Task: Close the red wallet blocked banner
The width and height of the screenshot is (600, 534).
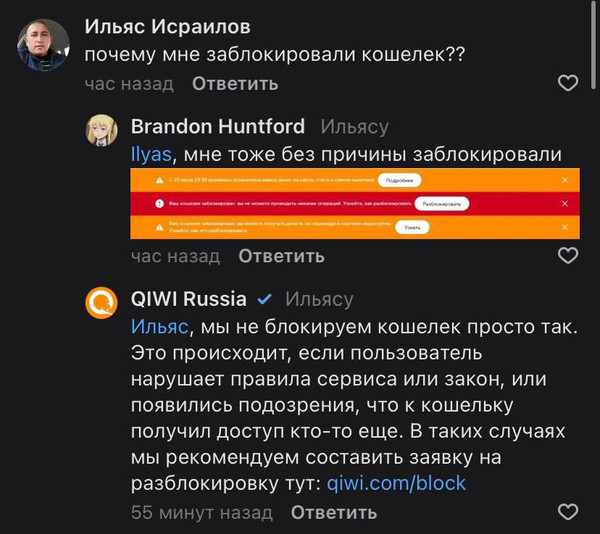Action: (565, 204)
